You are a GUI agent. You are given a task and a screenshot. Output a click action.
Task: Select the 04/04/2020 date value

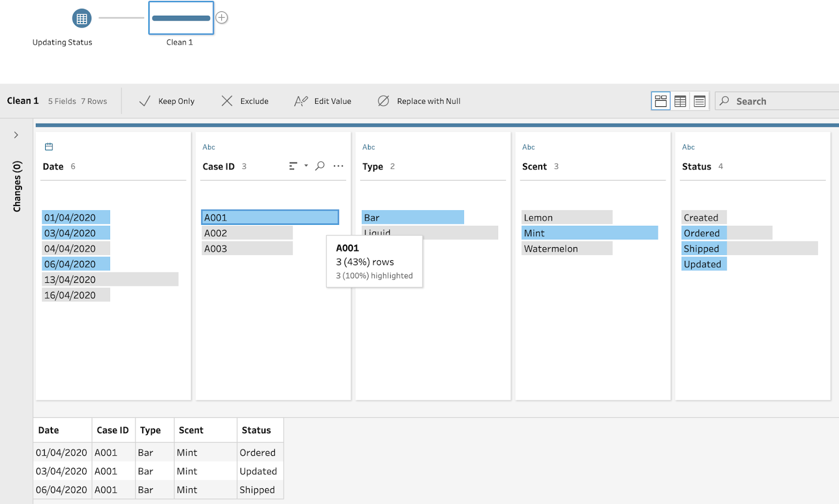(76, 248)
